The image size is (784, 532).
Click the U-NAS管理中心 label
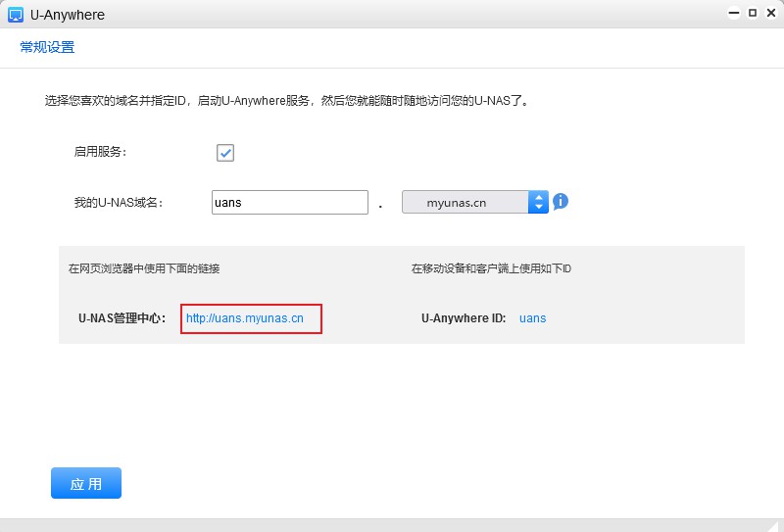pyautogui.click(x=122, y=318)
